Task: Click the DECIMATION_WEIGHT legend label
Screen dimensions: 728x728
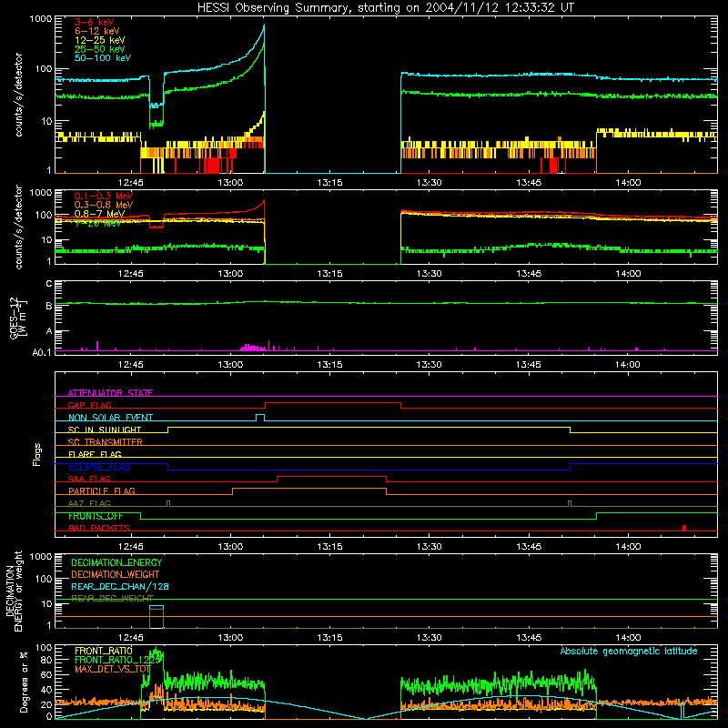Action: pyautogui.click(x=116, y=574)
